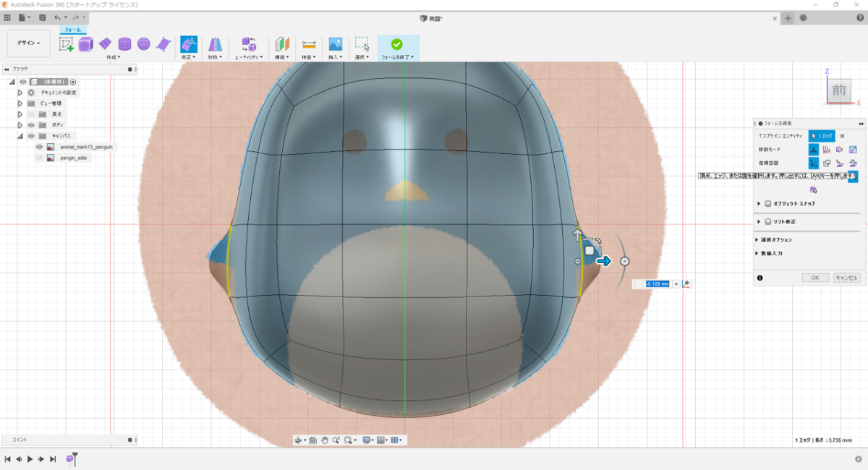Click the Select (選択) window icon
The width and height of the screenshot is (868, 470).
362,44
